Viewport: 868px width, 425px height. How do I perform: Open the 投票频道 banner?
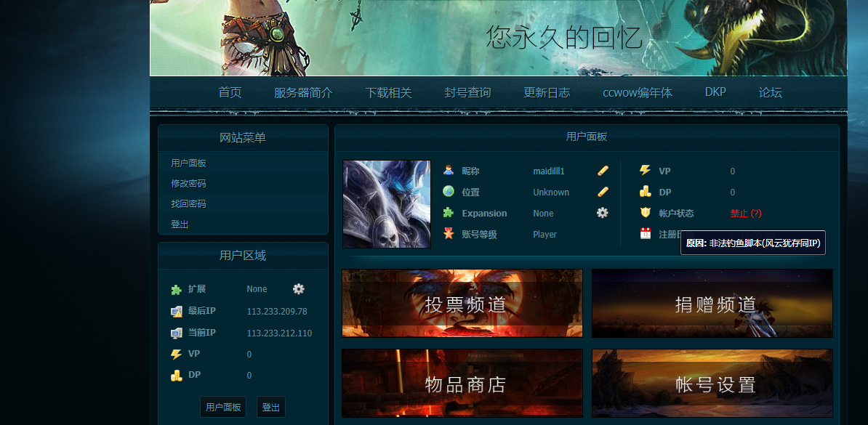tap(462, 304)
